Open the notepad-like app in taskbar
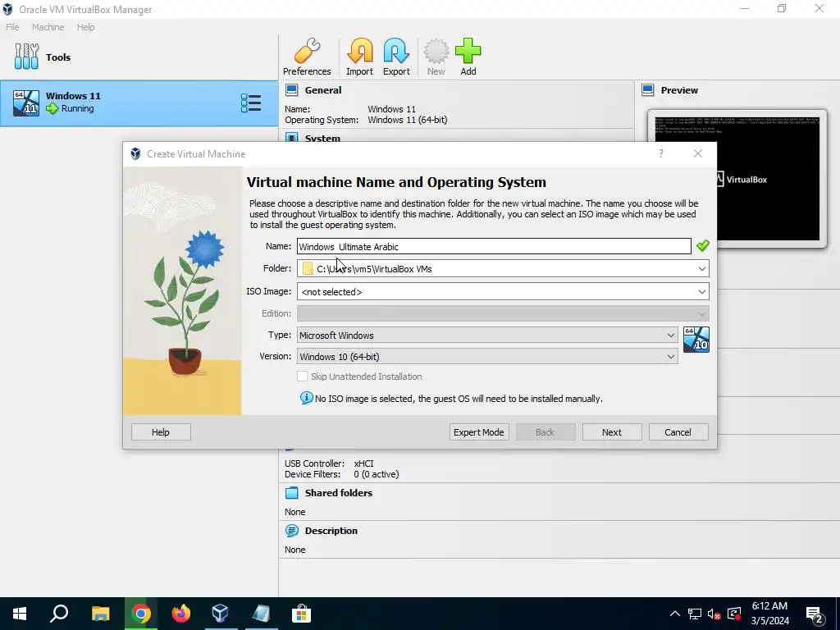 (x=261, y=614)
